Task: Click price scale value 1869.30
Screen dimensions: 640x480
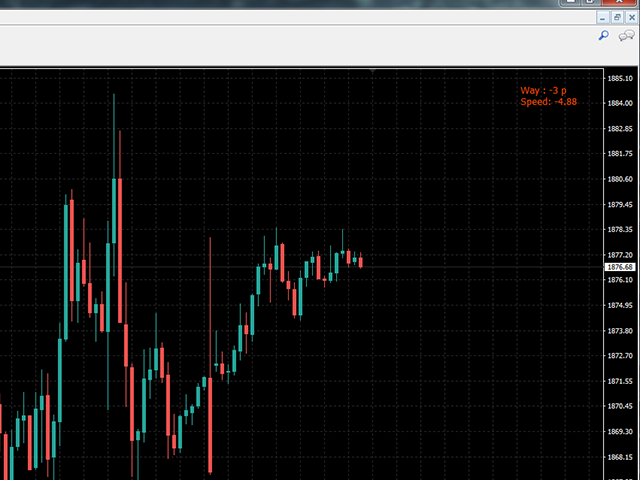Action: [620, 431]
